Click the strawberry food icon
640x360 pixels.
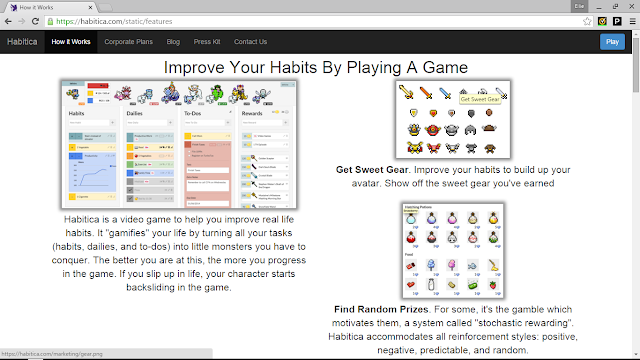pos(493,284)
